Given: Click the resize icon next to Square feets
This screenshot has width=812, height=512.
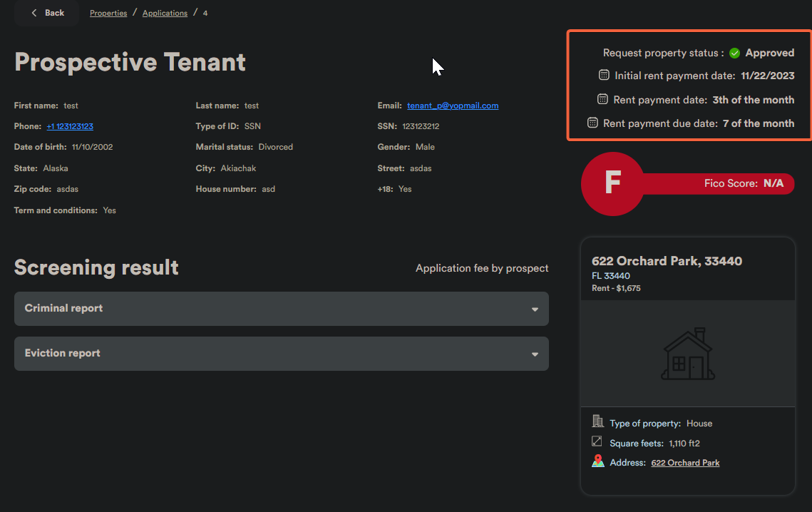Looking at the screenshot, I should pyautogui.click(x=597, y=442).
